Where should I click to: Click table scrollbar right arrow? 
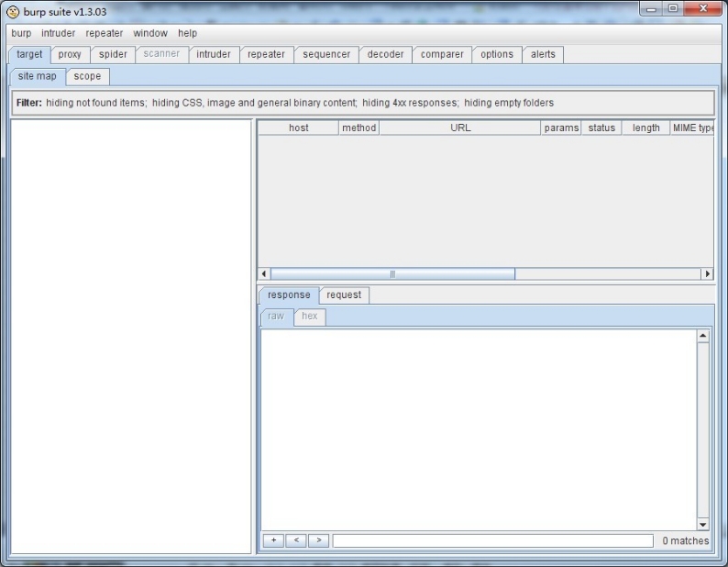tap(707, 274)
